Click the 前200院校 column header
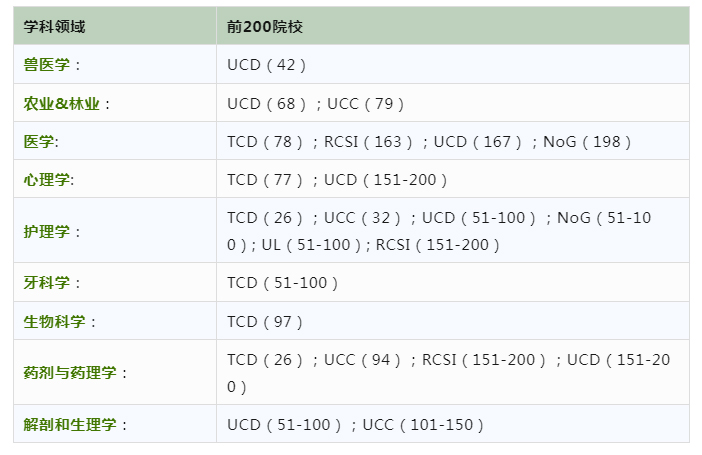This screenshot has width=702, height=455. [x=264, y=26]
